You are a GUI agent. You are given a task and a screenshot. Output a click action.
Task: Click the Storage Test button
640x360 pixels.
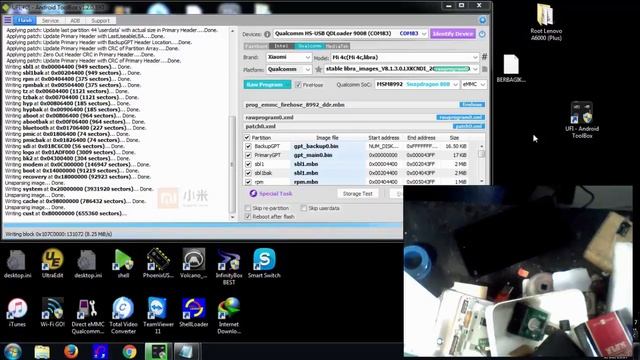click(358, 194)
